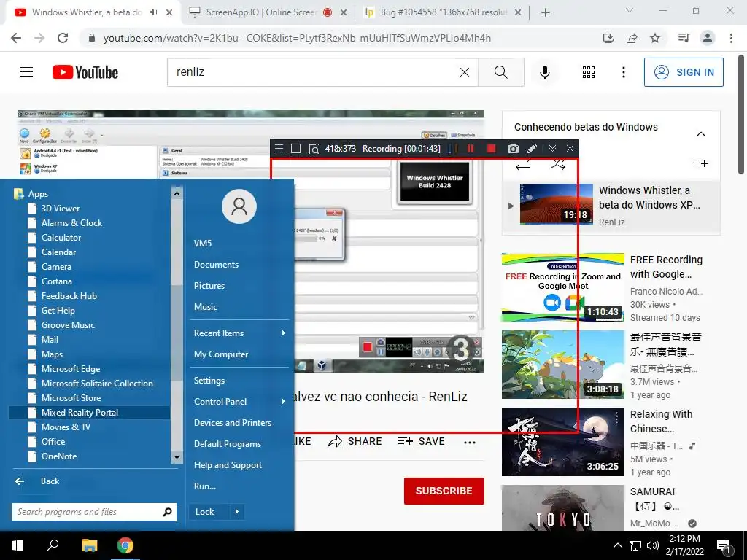The height and width of the screenshot is (560, 747).
Task: Take a screenshot with the camera icon
Action: (513, 149)
